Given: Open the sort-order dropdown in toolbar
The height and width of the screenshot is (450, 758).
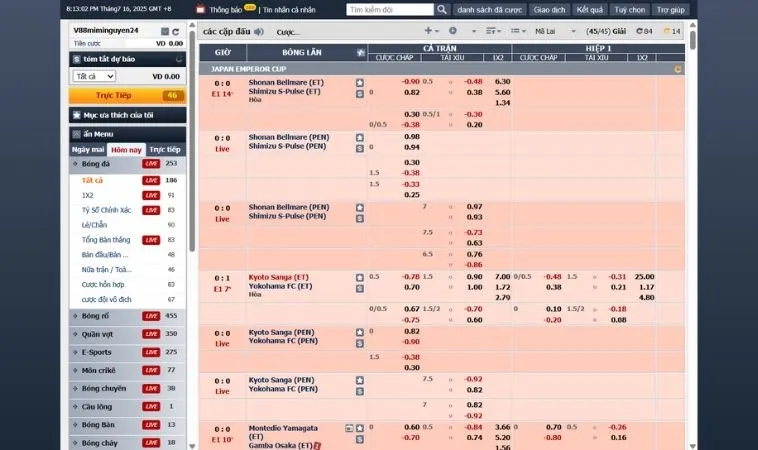Looking at the screenshot, I should click(x=493, y=30).
